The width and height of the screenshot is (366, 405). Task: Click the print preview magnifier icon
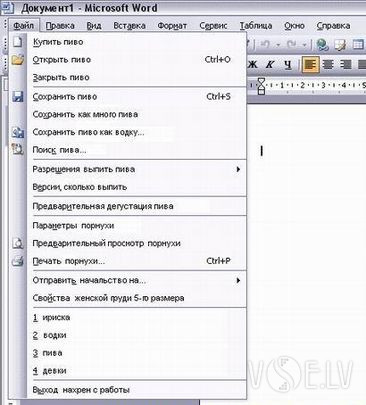pos(17,243)
